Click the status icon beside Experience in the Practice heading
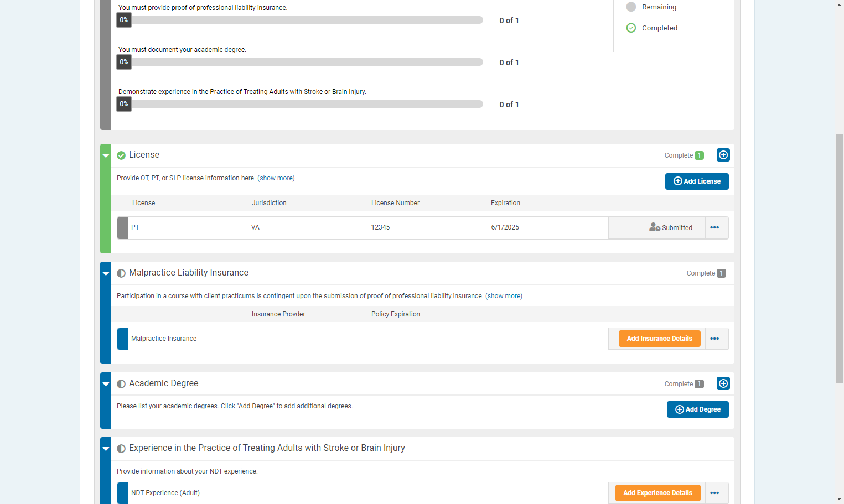The height and width of the screenshot is (504, 844). [121, 449]
